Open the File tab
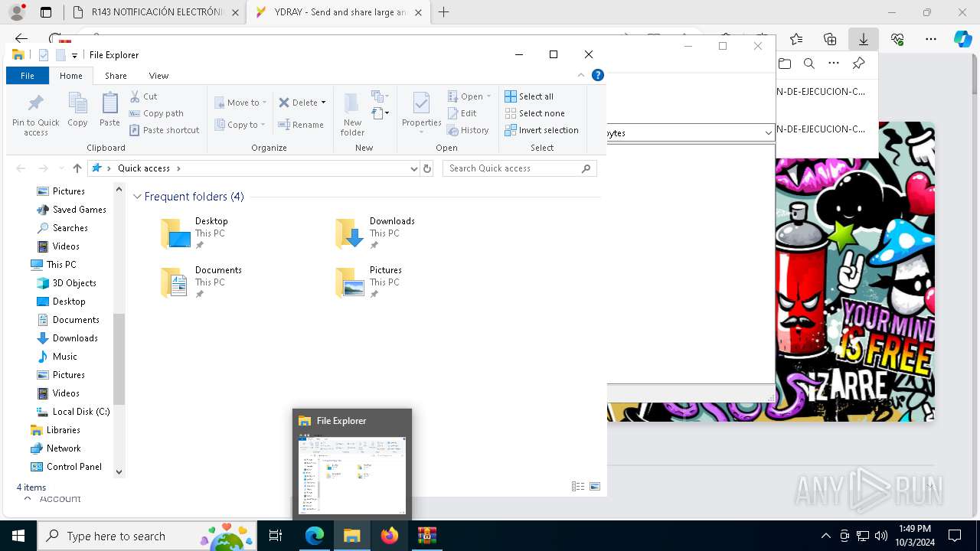Viewport: 980px width, 551px height. point(28,76)
